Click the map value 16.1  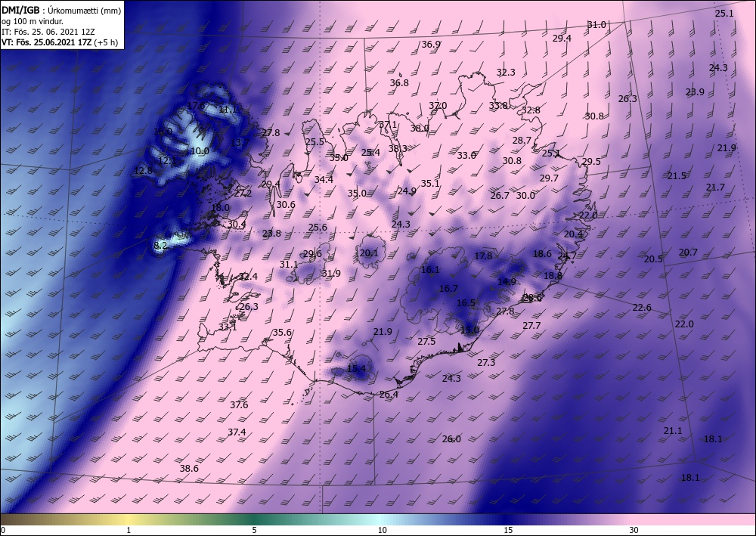(x=430, y=270)
